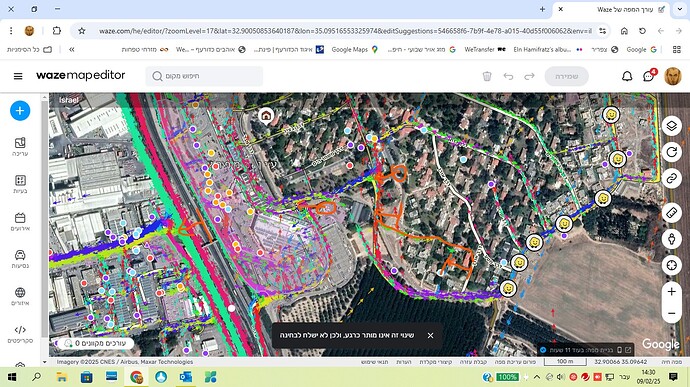Click the residential home place marker

tap(266, 116)
